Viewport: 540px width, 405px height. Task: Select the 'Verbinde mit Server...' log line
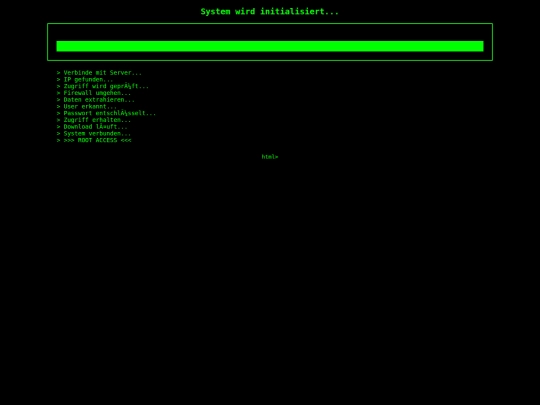(99, 73)
